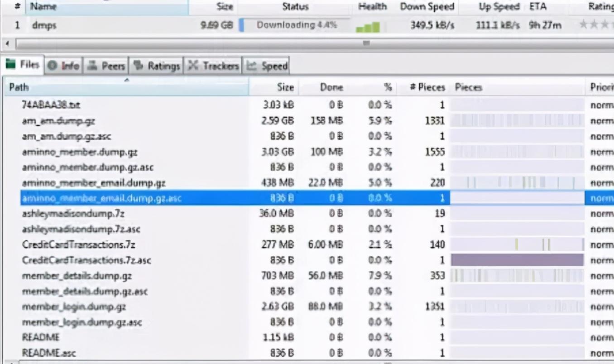This screenshot has width=614, height=364.
Task: Select the dmps torrent row
Action: pyautogui.click(x=44, y=25)
